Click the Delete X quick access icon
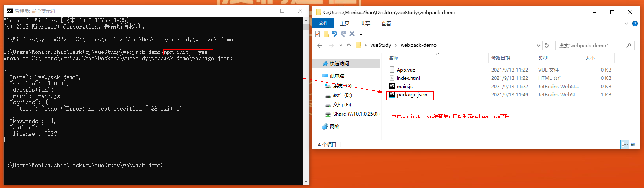Screen dimensions: 644x188 (352, 34)
